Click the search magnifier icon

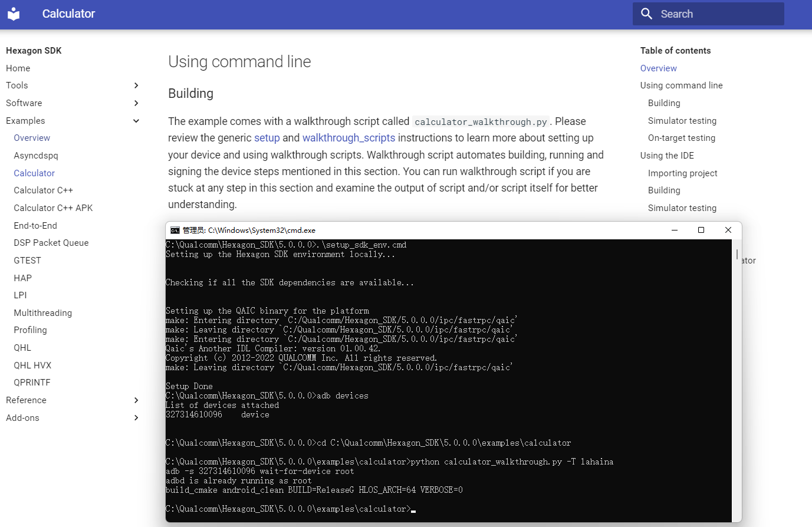point(646,14)
